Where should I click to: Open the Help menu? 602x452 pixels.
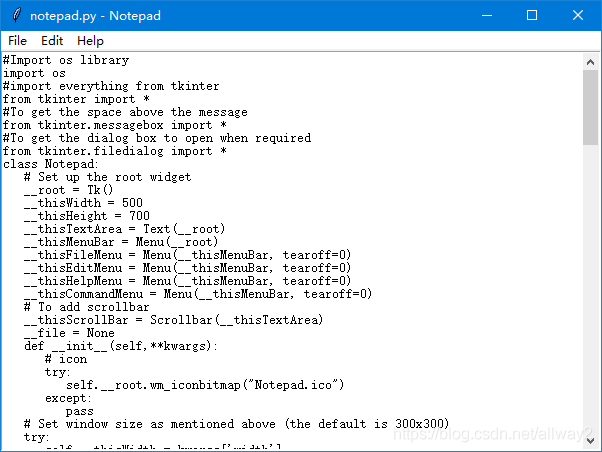pos(90,41)
